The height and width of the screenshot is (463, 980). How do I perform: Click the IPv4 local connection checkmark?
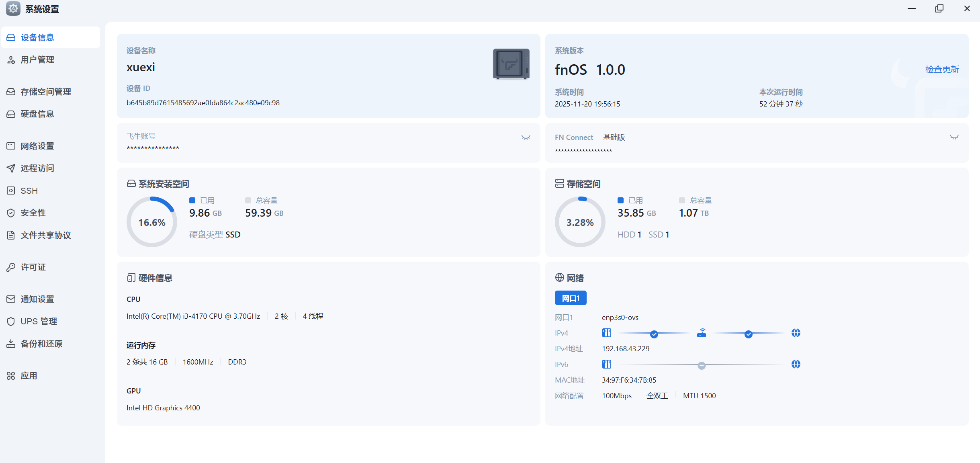tap(654, 334)
